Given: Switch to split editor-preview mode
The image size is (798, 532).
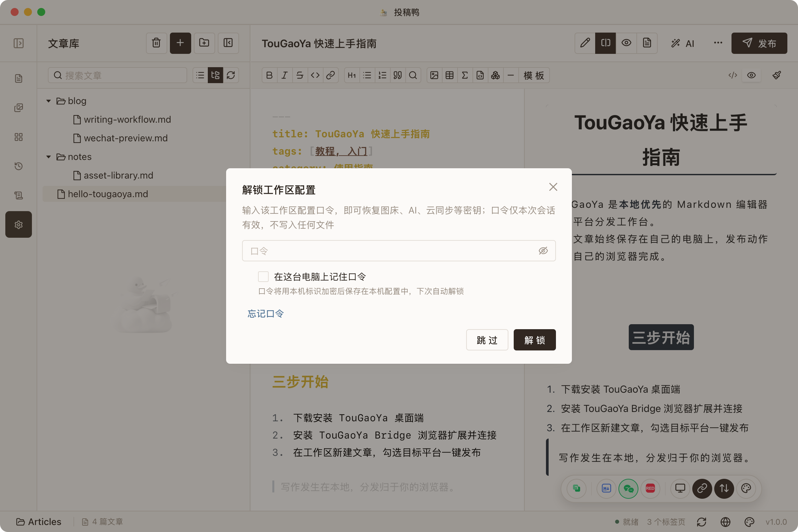Looking at the screenshot, I should click(x=605, y=43).
